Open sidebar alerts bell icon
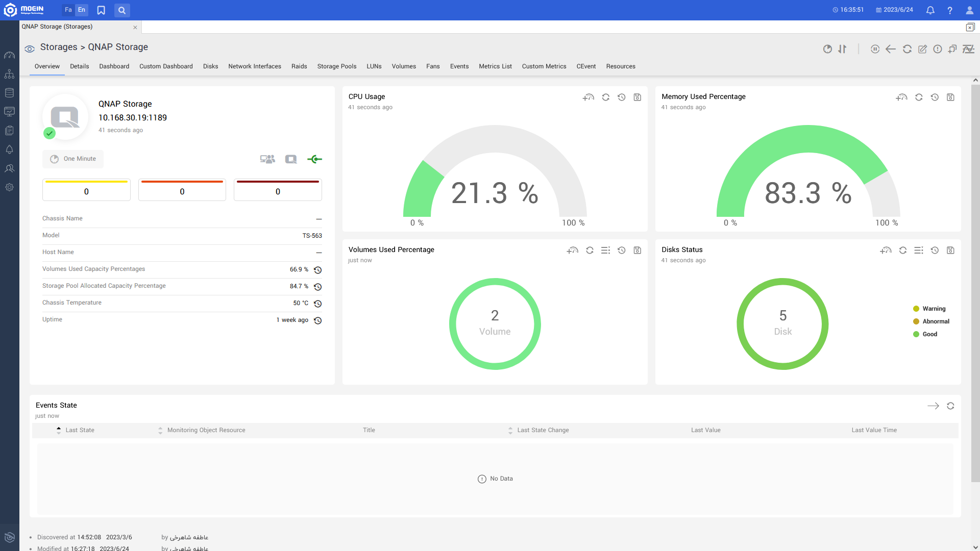980x551 pixels. [9, 149]
